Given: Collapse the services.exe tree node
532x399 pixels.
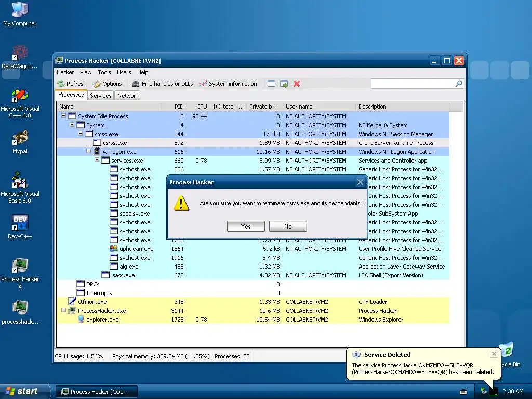Looking at the screenshot, I should 97,160.
